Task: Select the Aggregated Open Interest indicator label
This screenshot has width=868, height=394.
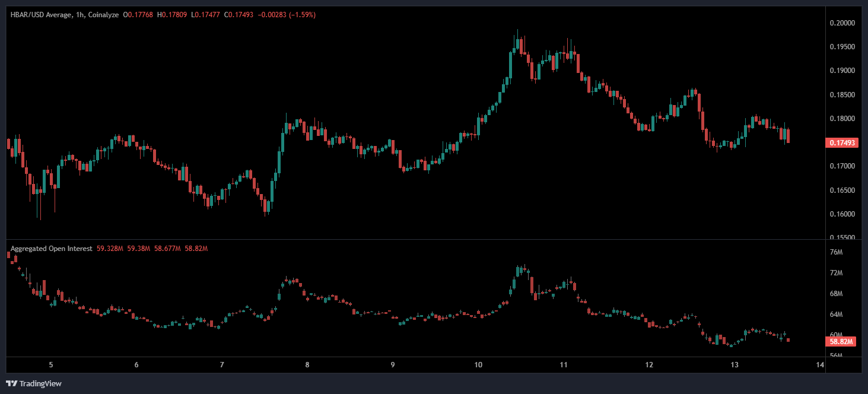Action: pyautogui.click(x=51, y=249)
